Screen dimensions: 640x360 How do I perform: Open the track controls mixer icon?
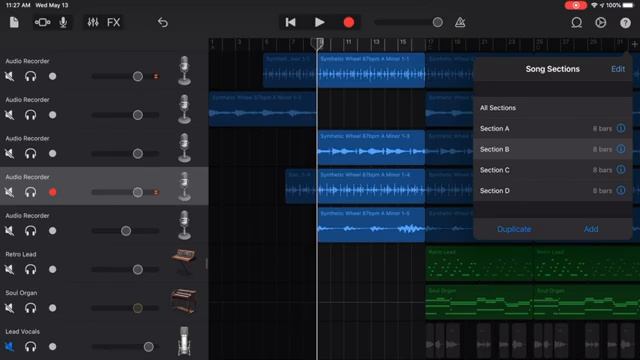(93, 22)
